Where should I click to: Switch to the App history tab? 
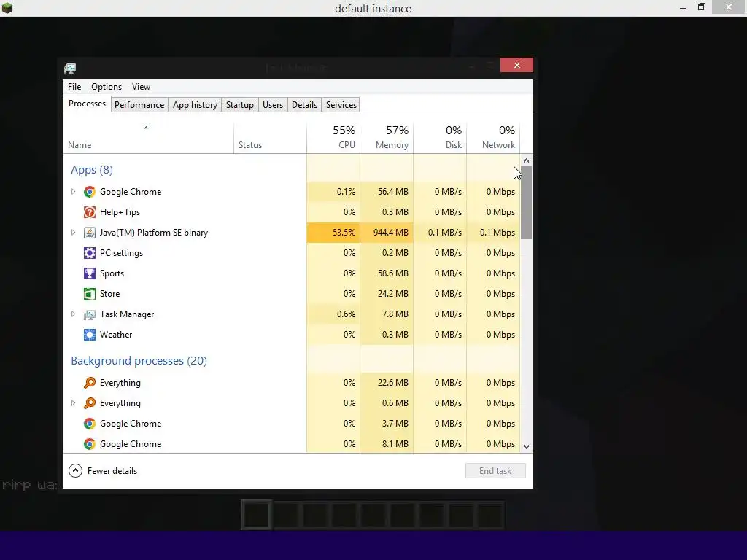[x=195, y=105]
